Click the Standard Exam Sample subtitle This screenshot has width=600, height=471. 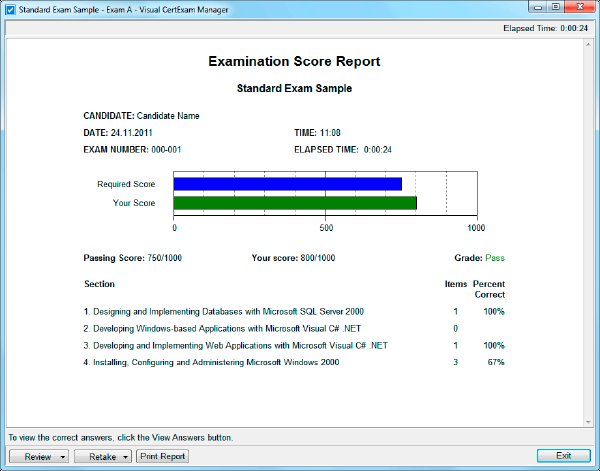294,88
